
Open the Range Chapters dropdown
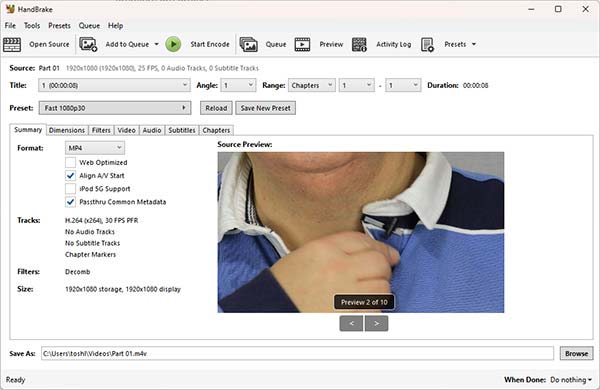[x=312, y=85]
